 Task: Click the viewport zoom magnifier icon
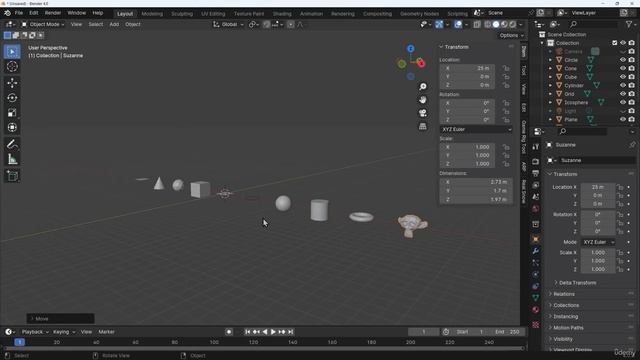tap(423, 87)
